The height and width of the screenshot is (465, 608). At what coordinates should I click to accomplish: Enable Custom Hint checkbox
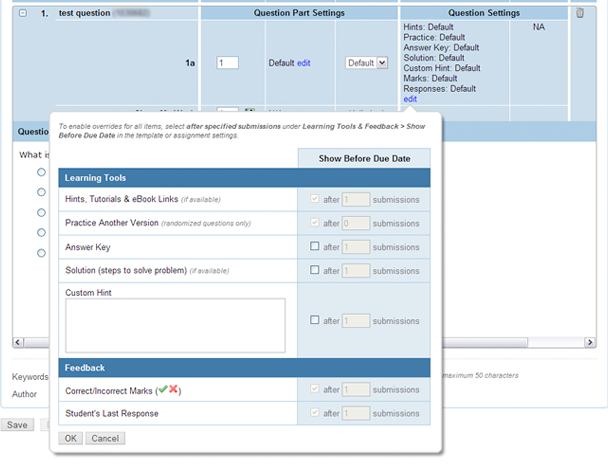[x=315, y=320]
